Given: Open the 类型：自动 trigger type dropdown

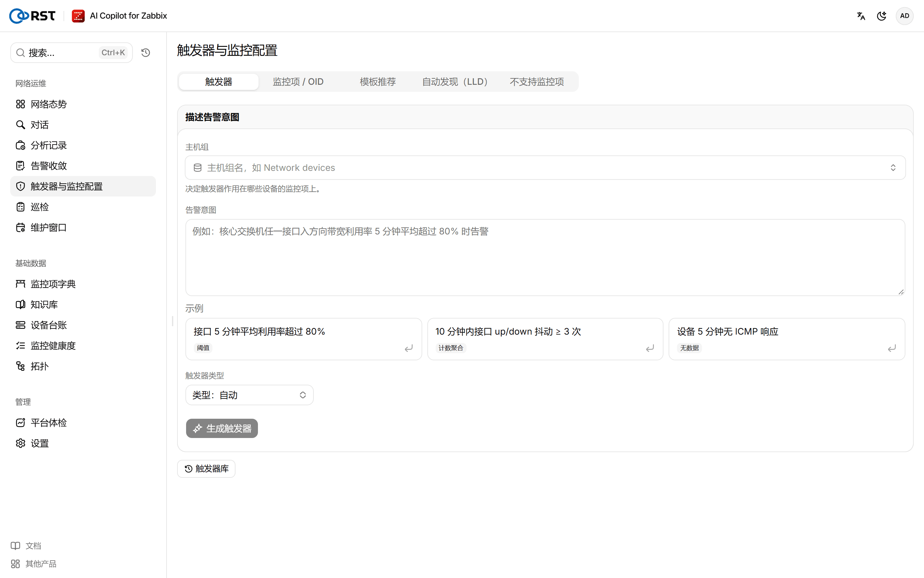Looking at the screenshot, I should [x=249, y=395].
